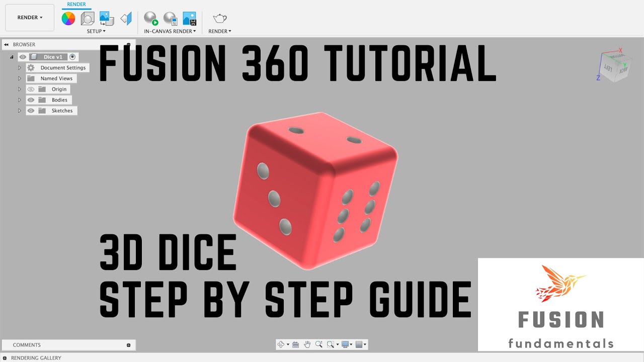
Task: Open the RENDER panel dropdown
Action: 220,31
